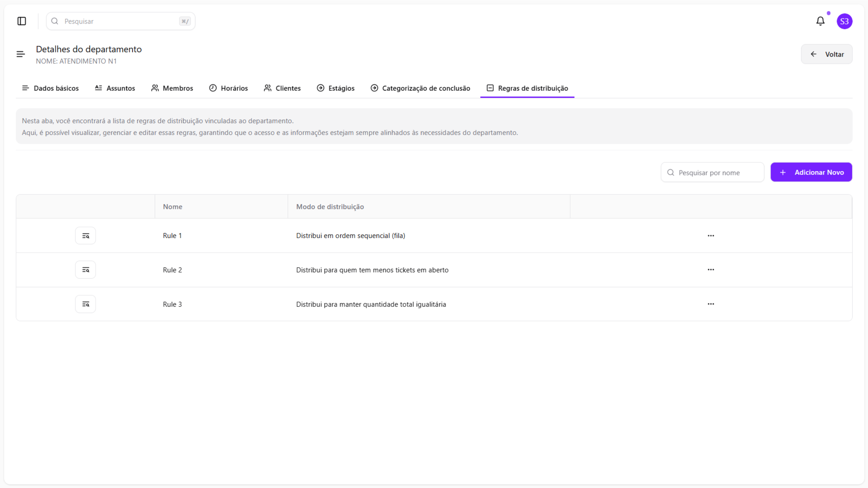Go to Categorização de conclusão tab
The width and height of the screenshot is (868, 488).
coord(420,88)
